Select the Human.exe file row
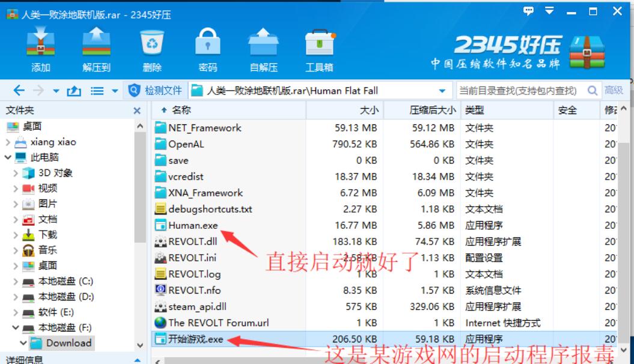Viewport: 634px width, 364px height. pyautogui.click(x=384, y=225)
